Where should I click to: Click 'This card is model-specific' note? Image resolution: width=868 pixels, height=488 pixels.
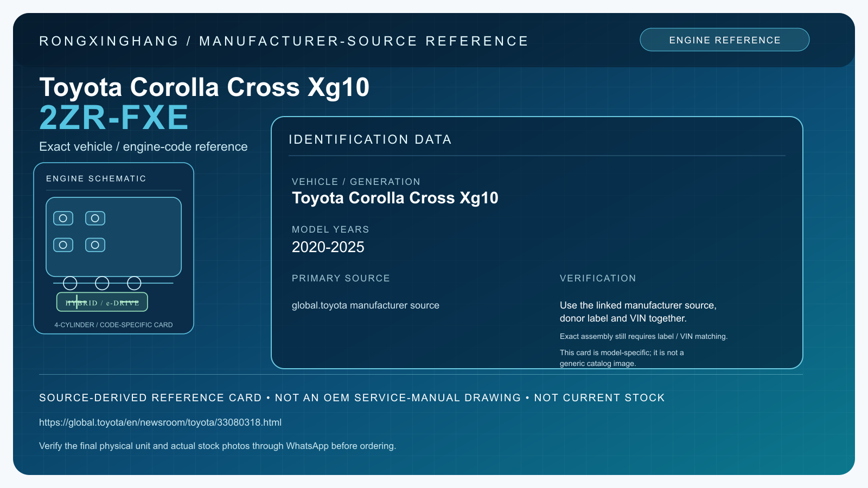pos(622,358)
